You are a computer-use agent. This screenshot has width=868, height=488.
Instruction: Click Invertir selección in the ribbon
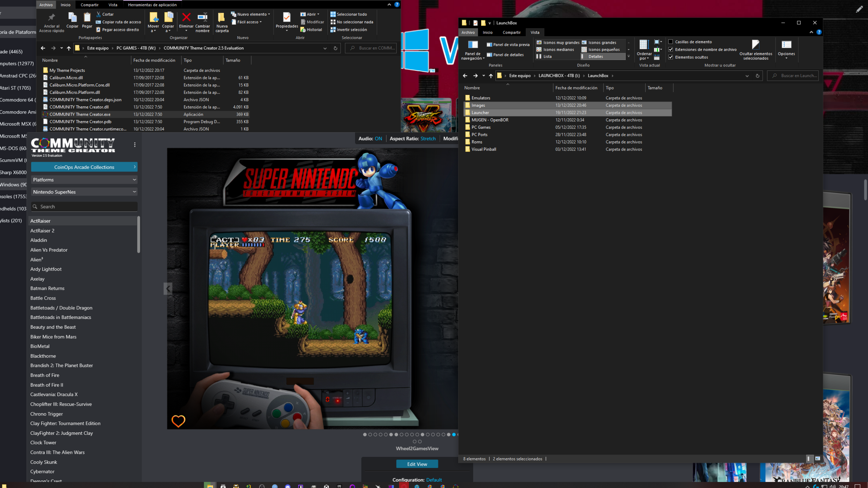(x=349, y=29)
